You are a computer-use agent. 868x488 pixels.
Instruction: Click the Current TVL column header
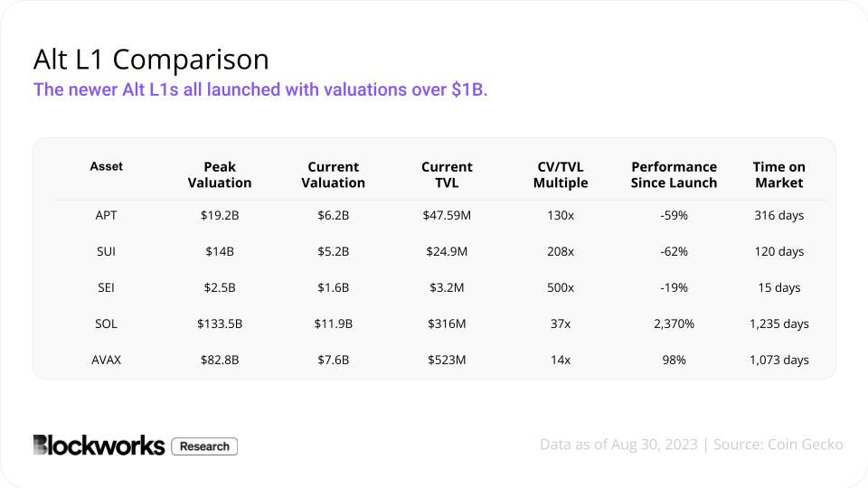tap(447, 174)
